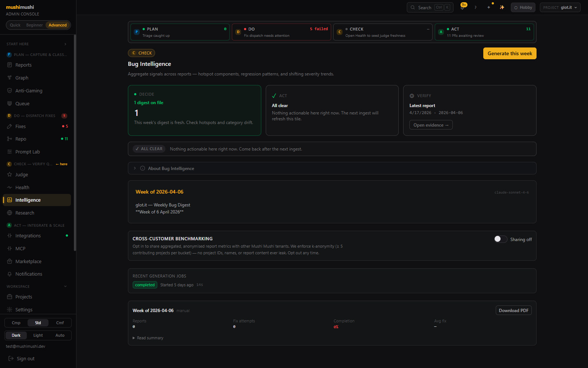Expand the Read summary disclosure

pyautogui.click(x=148, y=338)
